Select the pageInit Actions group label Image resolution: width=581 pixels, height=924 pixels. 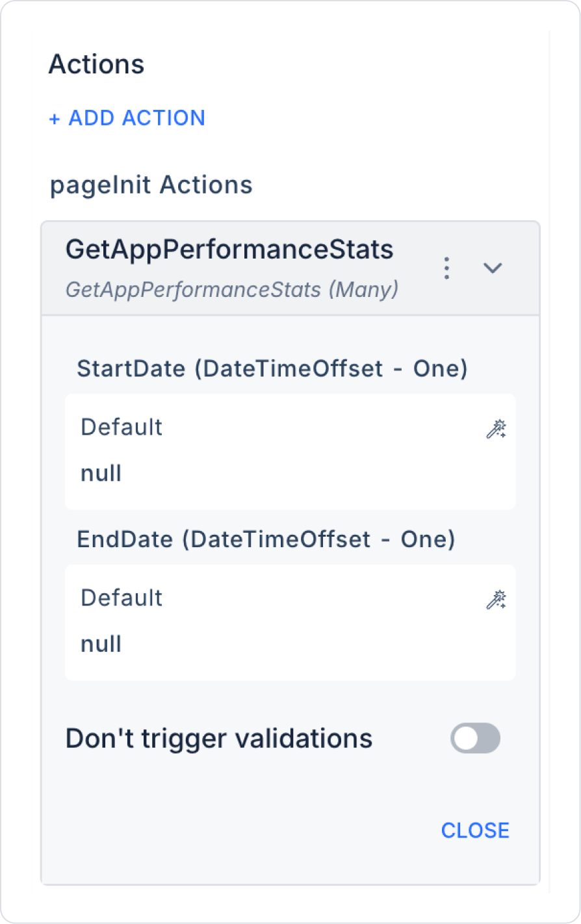[151, 185]
